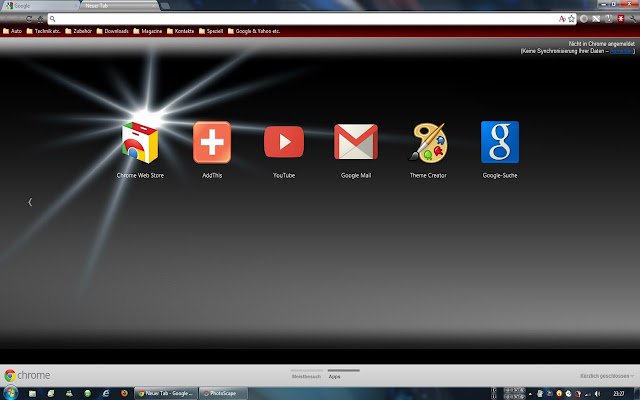640x400 pixels.
Task: Switch to the PhotoScape taskbar window
Action: click(x=223, y=393)
